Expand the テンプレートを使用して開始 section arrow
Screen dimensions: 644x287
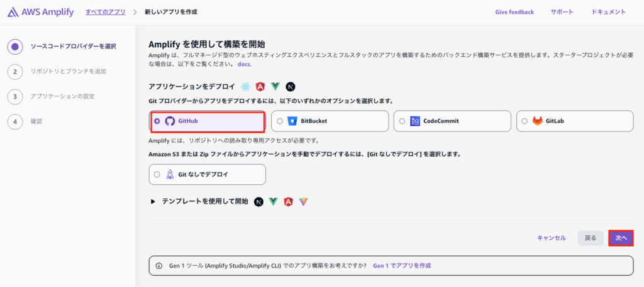coord(153,201)
